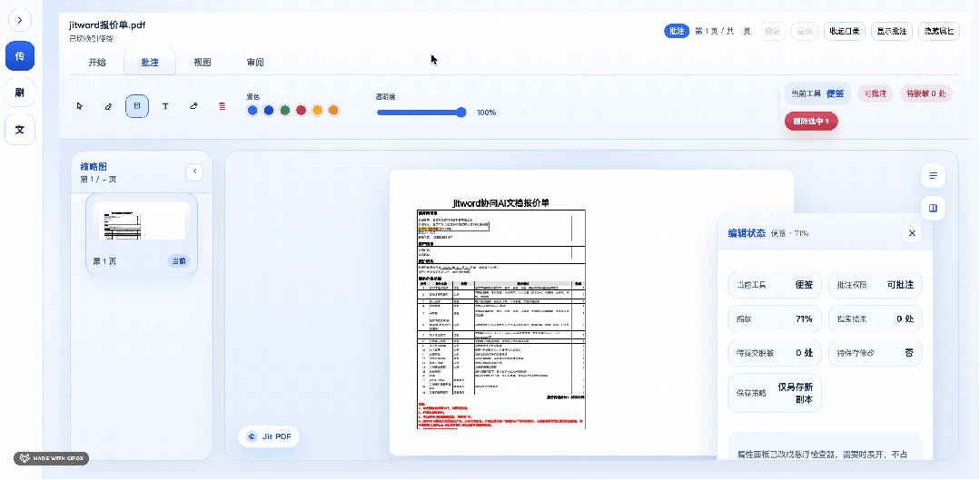Select the sticky note tool
The width and height of the screenshot is (980, 480).
[x=137, y=106]
